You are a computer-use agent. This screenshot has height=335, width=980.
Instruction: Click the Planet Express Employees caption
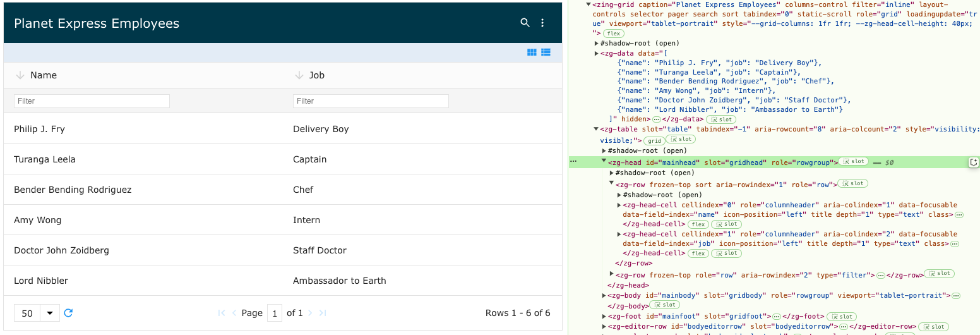pyautogui.click(x=97, y=23)
